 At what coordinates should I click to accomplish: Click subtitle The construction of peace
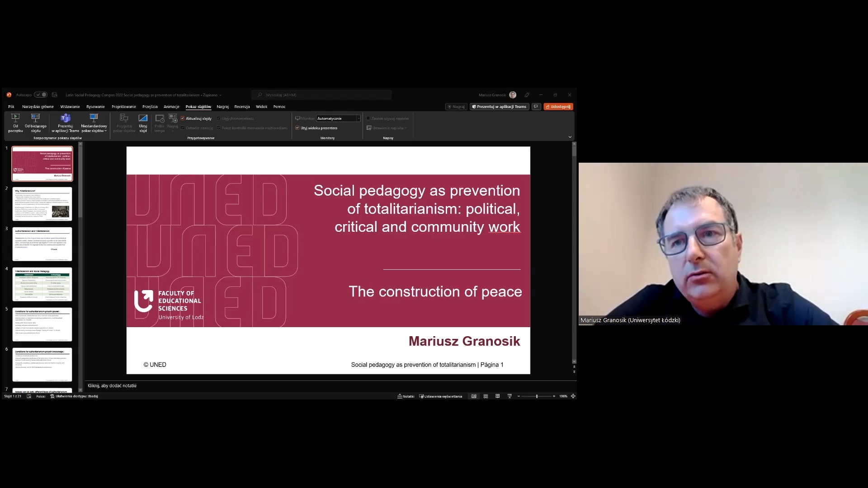[x=435, y=291]
